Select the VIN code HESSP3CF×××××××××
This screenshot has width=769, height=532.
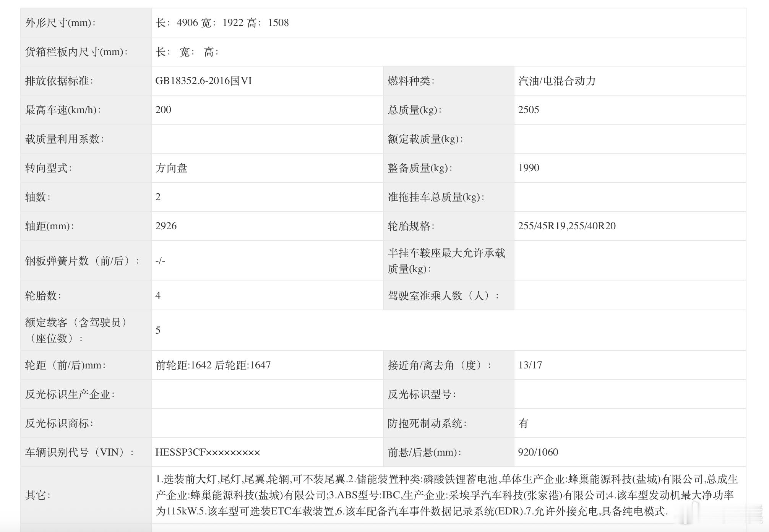(x=208, y=453)
